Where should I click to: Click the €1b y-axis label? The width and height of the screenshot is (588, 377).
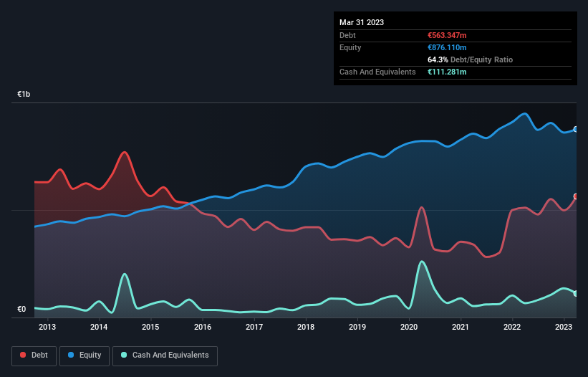pyautogui.click(x=24, y=94)
